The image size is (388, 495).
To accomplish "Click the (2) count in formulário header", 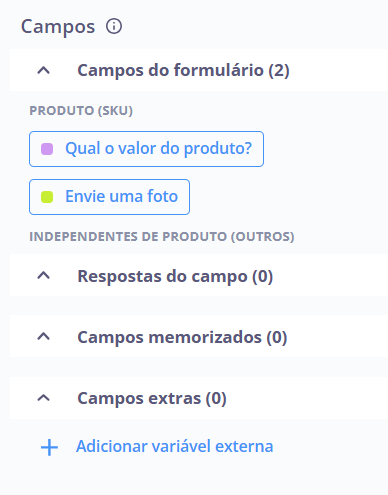I will pos(279,71).
